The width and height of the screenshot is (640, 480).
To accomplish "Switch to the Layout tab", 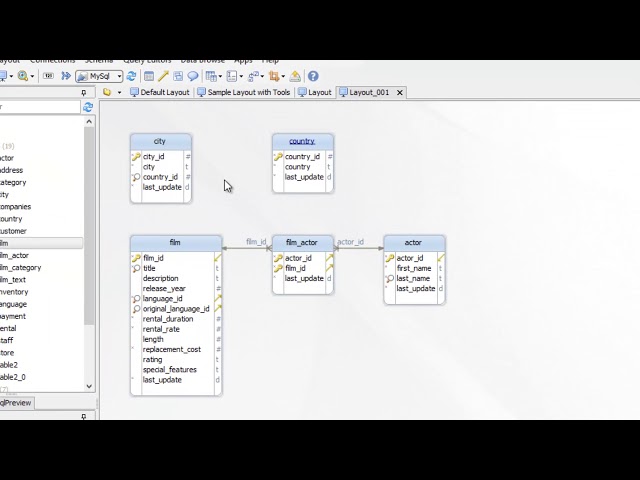I will (315, 92).
